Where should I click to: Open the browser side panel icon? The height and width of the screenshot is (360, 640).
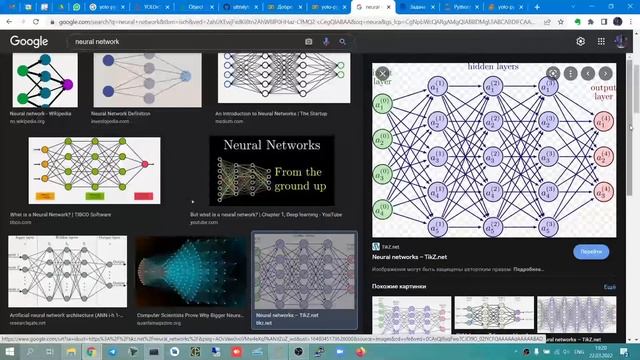coord(604,22)
